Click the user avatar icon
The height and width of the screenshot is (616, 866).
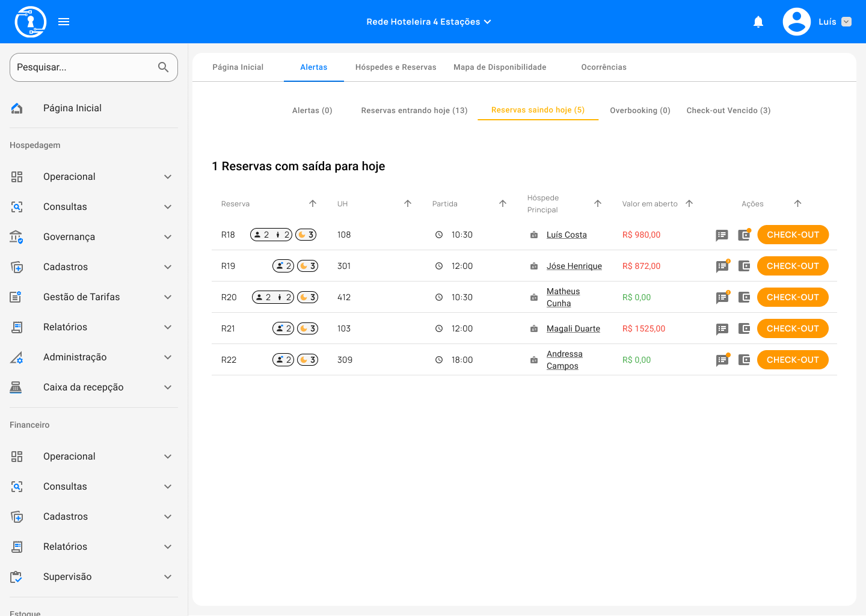796,22
